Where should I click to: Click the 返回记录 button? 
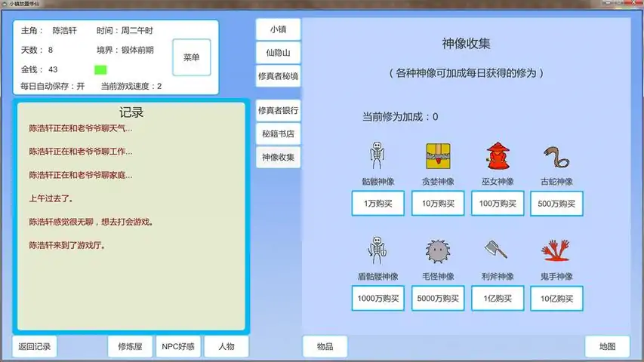coord(35,347)
